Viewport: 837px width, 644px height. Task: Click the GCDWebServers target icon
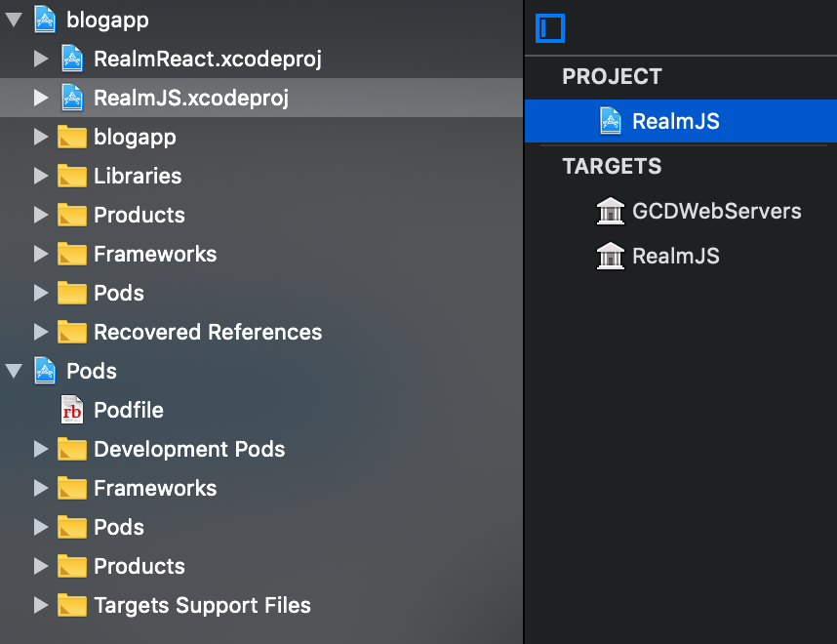(610, 211)
